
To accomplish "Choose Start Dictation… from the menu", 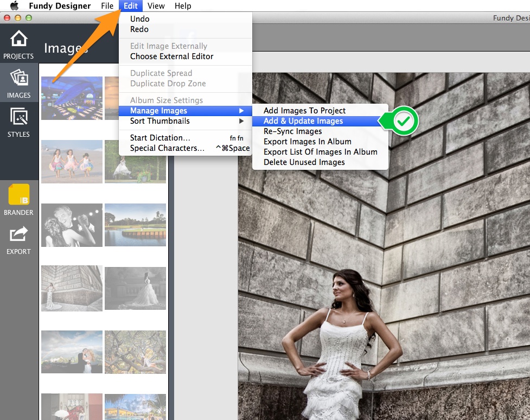I will coord(185,138).
